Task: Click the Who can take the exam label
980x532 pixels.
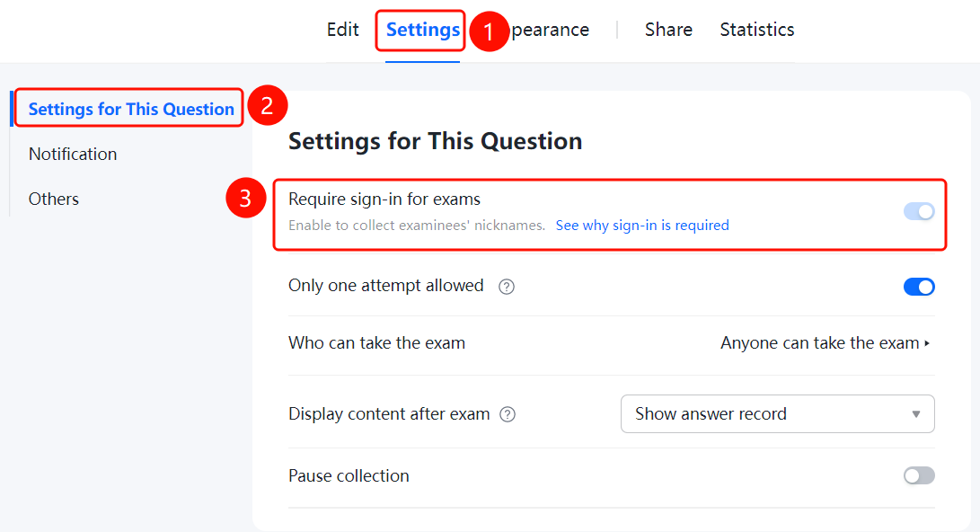Action: pos(377,343)
